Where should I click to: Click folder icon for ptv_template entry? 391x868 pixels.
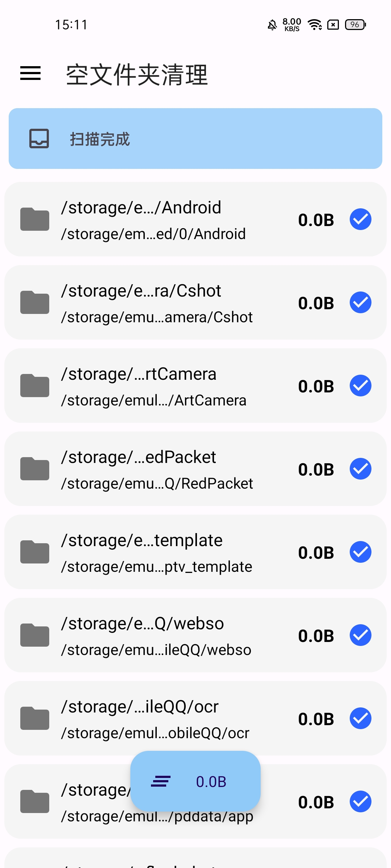[x=35, y=552]
